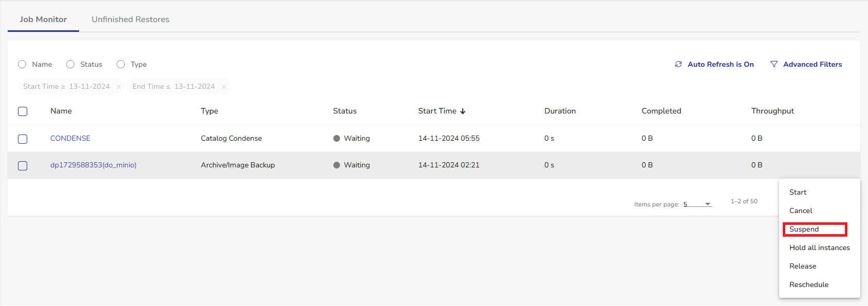Screen dimensions: 868x306
Task: Click Cancel in the context menu
Action: coord(801,211)
